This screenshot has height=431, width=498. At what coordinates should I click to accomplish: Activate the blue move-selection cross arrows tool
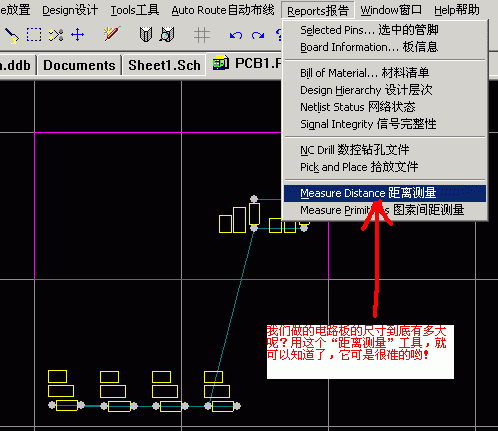coord(78,35)
